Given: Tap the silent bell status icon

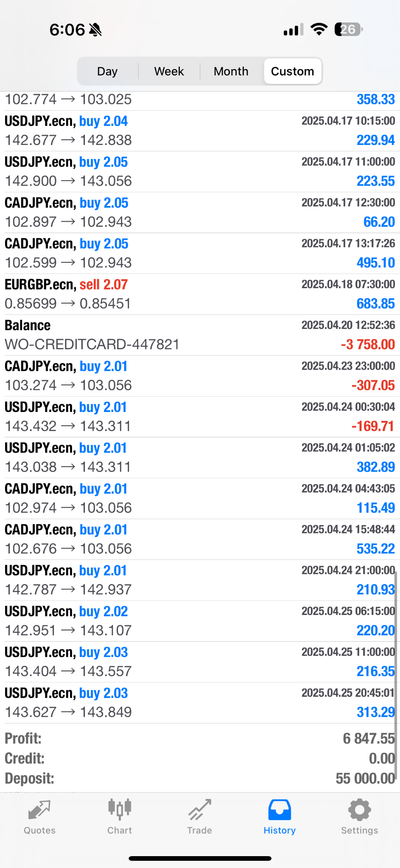Looking at the screenshot, I should point(95,30).
